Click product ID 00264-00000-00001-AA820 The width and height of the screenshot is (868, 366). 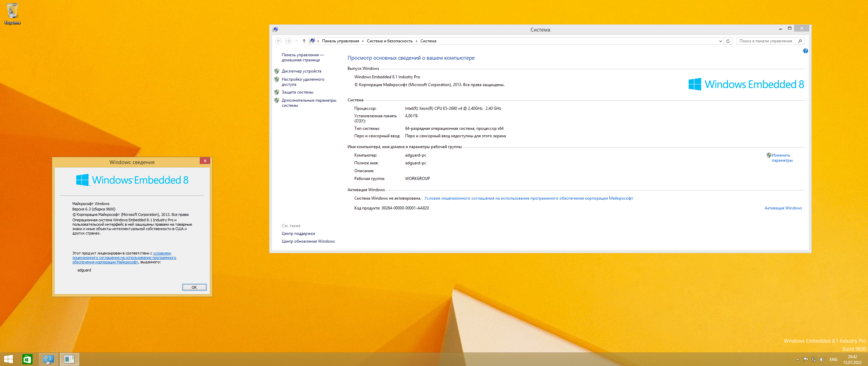click(405, 208)
